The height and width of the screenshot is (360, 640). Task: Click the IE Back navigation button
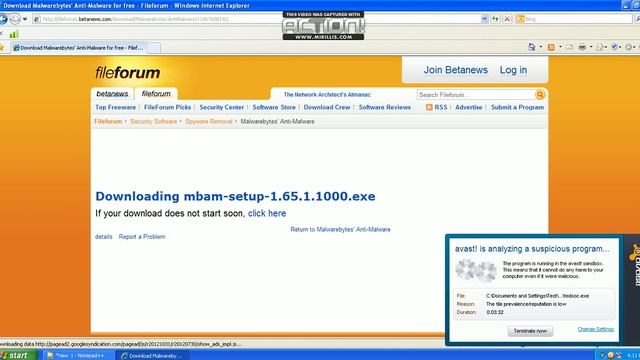click(x=3, y=19)
